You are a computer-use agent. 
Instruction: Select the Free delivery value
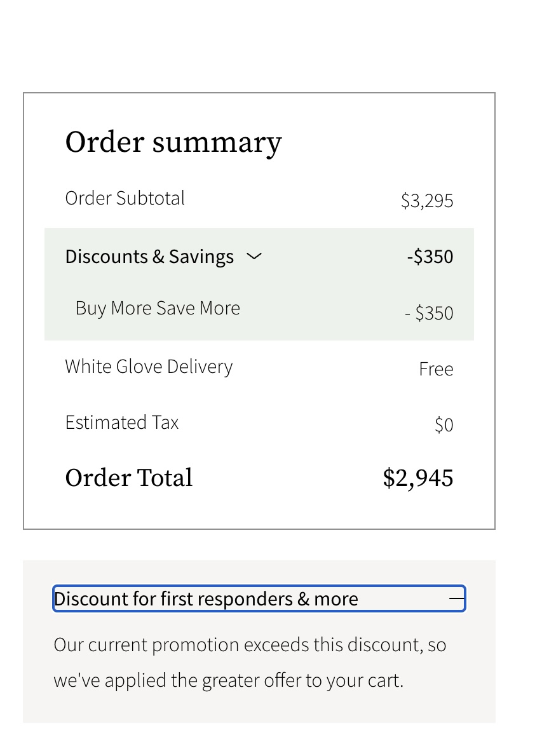click(436, 368)
